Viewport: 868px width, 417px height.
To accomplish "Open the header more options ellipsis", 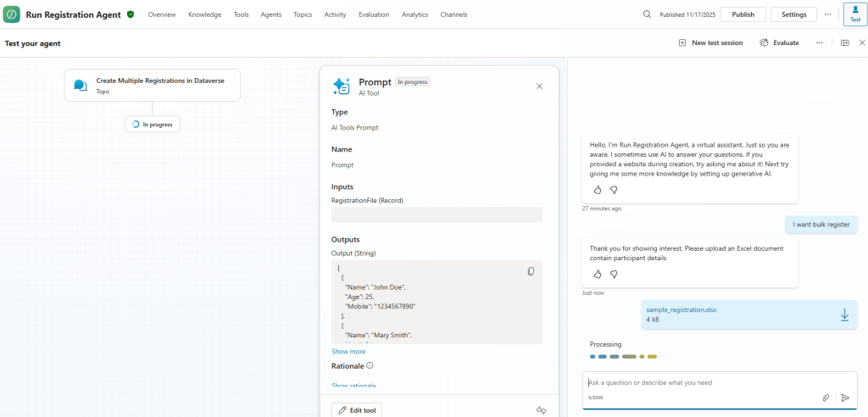I will [x=827, y=14].
